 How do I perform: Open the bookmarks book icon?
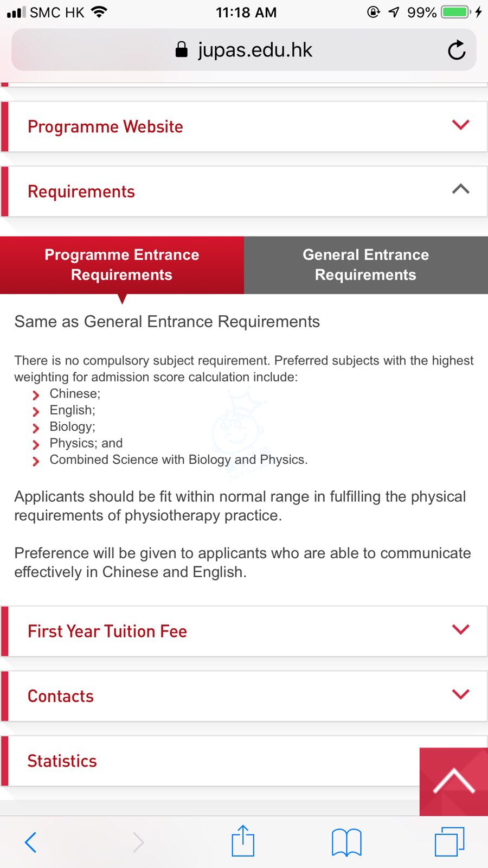[346, 842]
